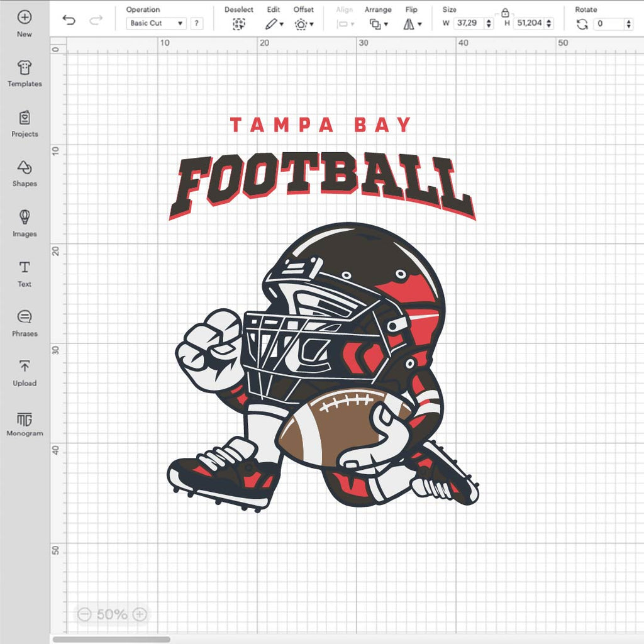Open the Phrases panel
Viewport: 644px width, 644px height.
point(25,317)
